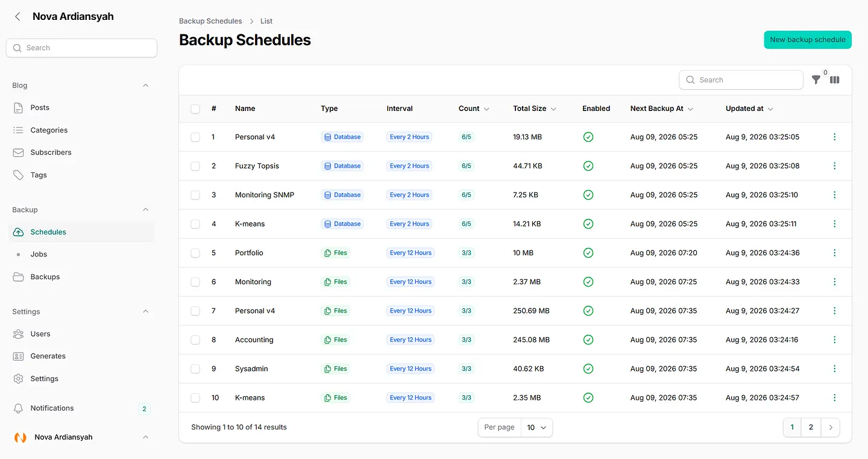Open actions menu for Monitoring SNMP row

(834, 195)
